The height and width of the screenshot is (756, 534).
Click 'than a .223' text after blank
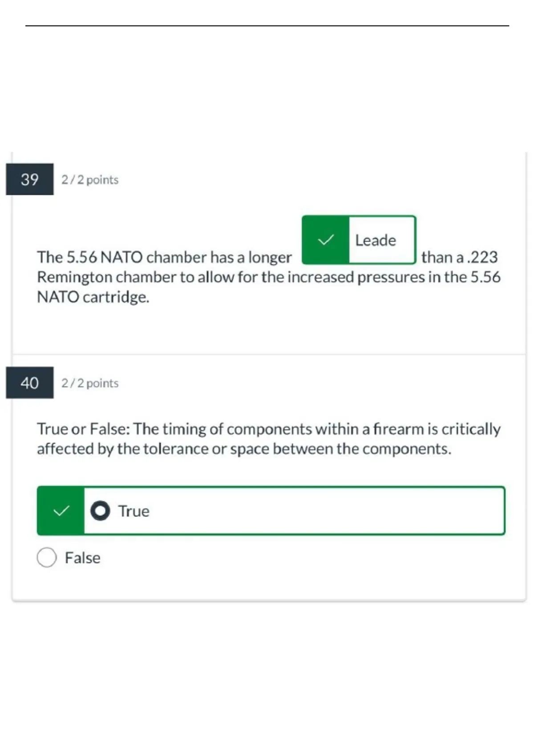click(460, 257)
